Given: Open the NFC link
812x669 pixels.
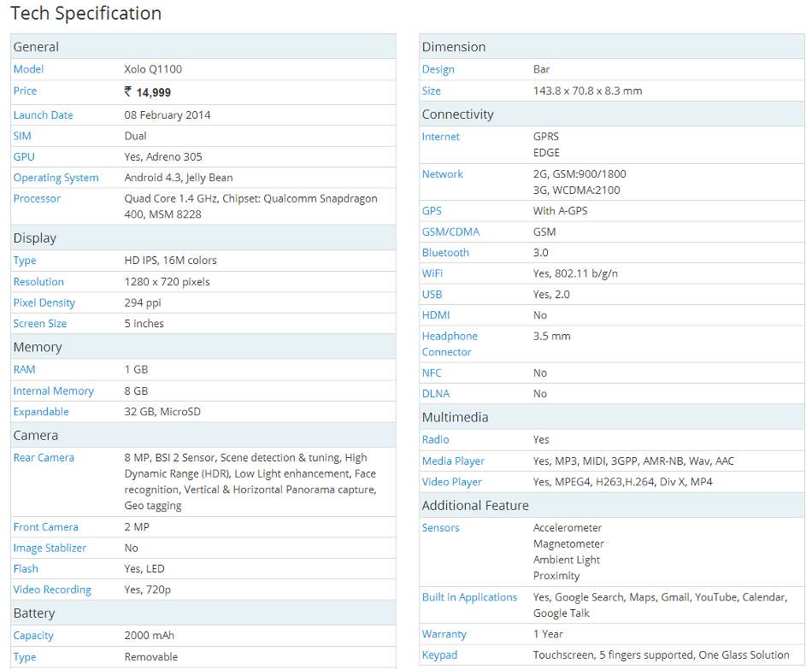Looking at the screenshot, I should pyautogui.click(x=432, y=373).
